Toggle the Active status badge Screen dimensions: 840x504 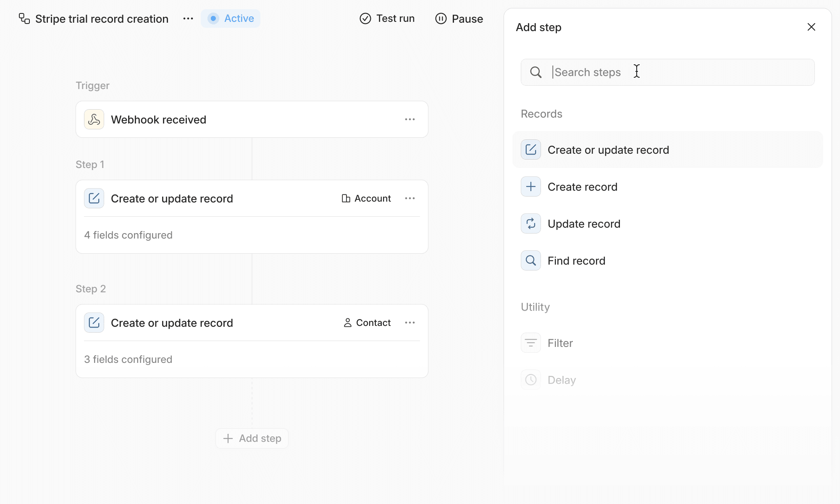[x=231, y=18]
